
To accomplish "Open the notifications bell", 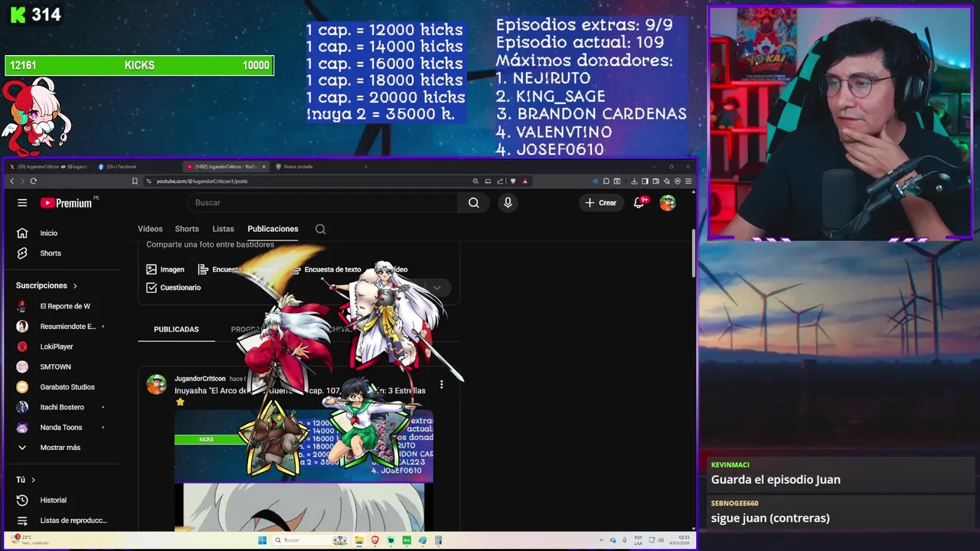I will point(639,203).
